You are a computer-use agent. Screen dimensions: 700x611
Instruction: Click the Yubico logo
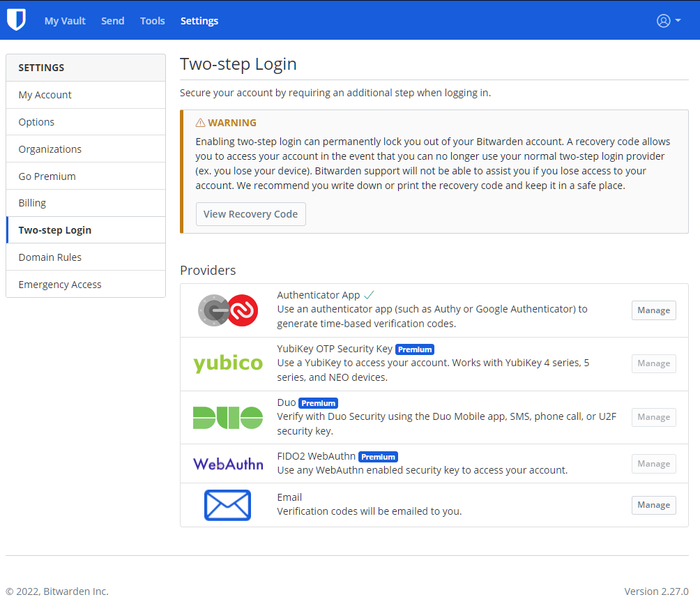point(228,363)
